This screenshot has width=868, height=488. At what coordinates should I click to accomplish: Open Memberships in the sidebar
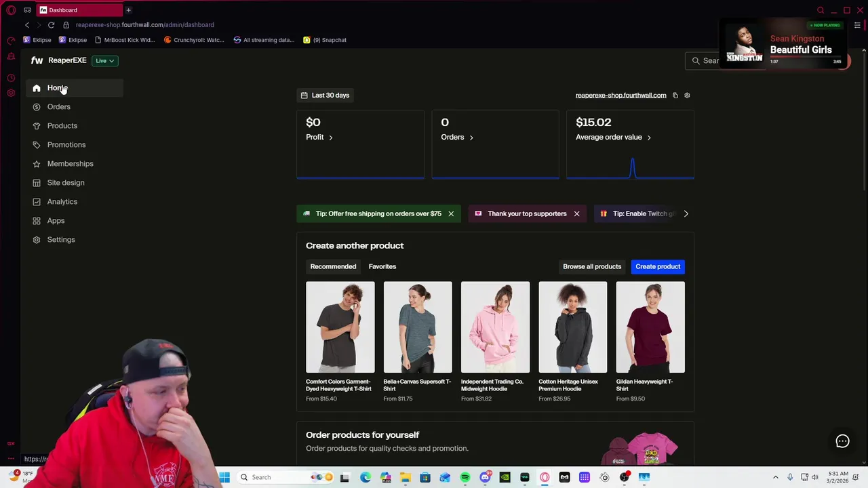click(71, 163)
